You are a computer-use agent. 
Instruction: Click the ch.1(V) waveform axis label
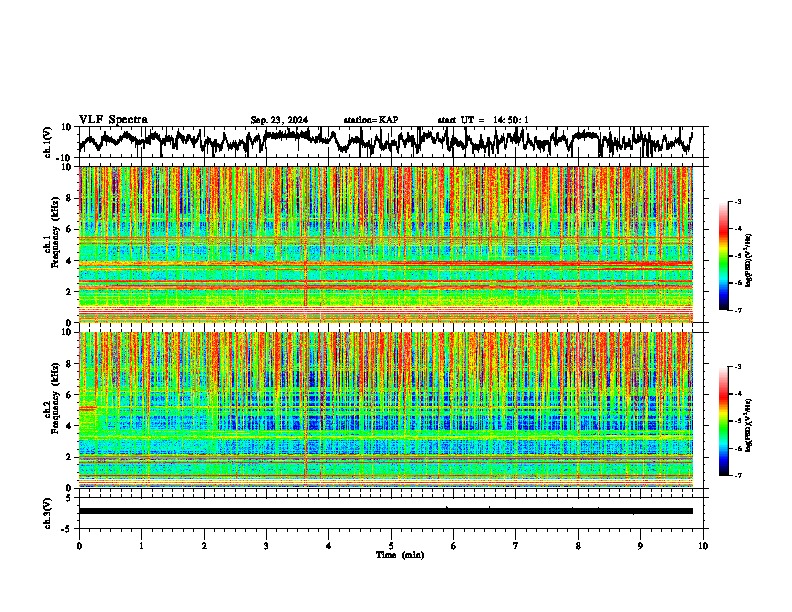point(49,142)
